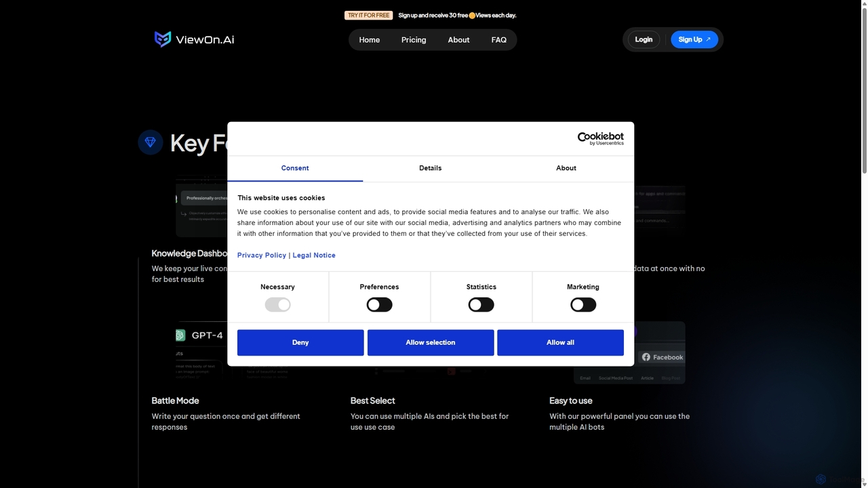Toggle the Necessary cookies switch
The height and width of the screenshot is (488, 868).
tap(277, 305)
